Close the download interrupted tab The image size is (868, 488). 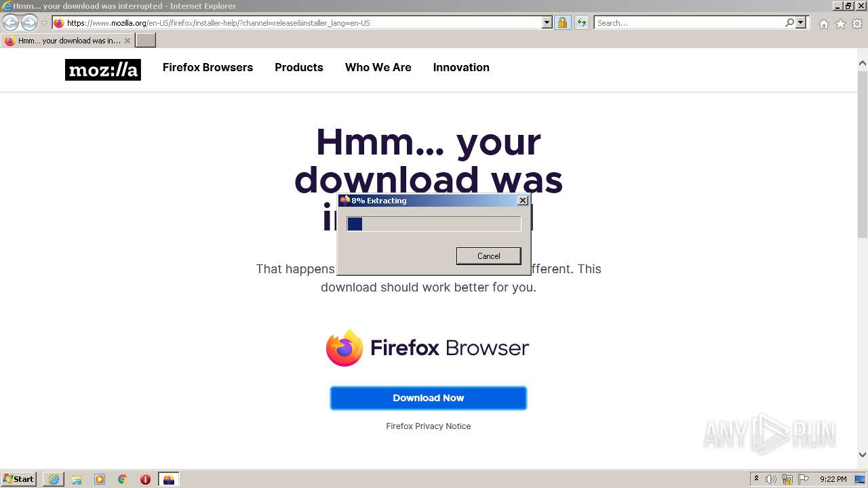127,41
